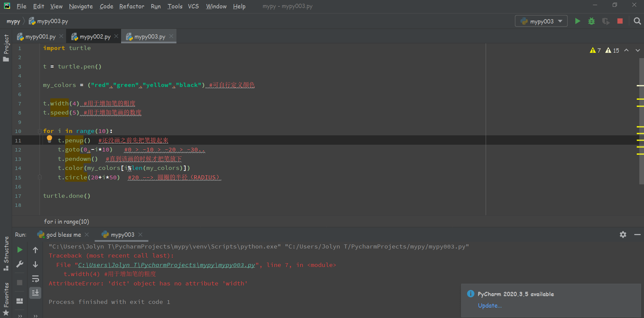
Task: Click the lightbulb quick-fix icon on line 11
Action: (x=49, y=139)
